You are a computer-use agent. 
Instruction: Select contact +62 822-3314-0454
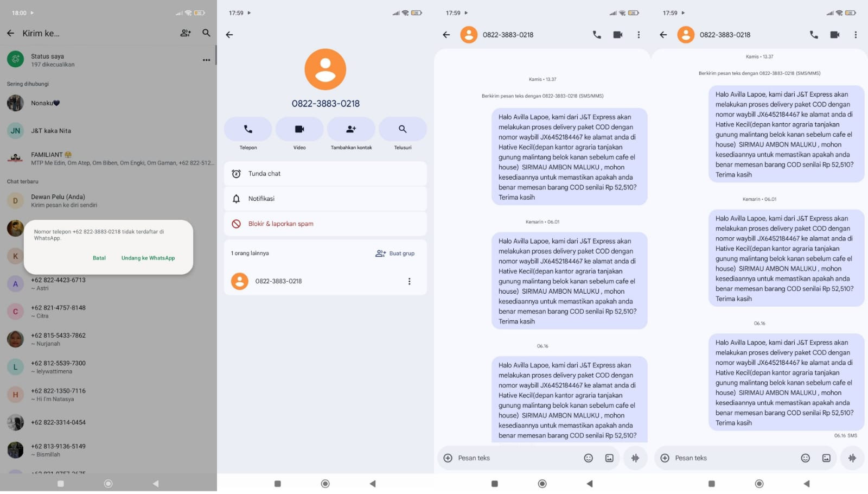(108, 422)
